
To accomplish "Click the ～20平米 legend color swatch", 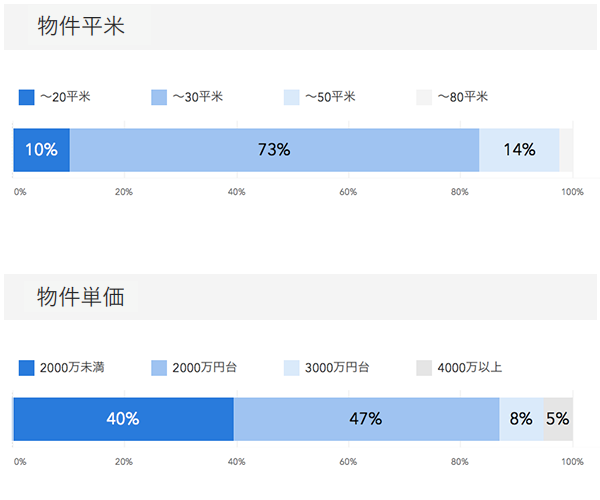I will point(27,97).
